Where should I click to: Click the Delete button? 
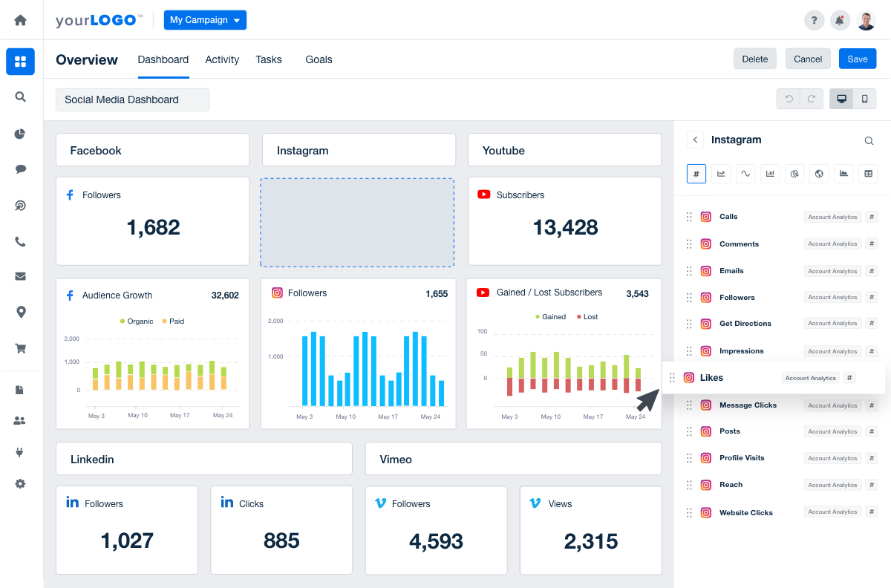(x=755, y=59)
